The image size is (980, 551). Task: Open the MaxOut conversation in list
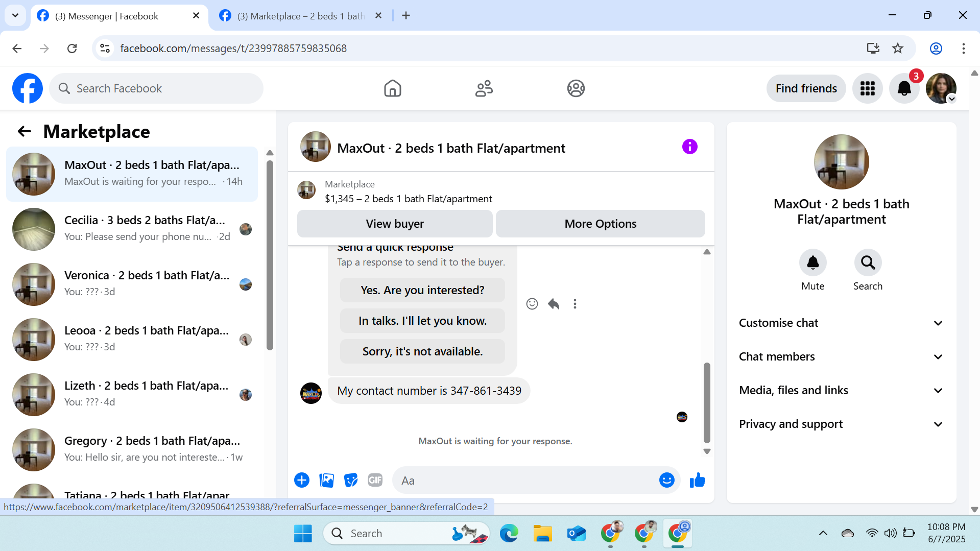(132, 174)
